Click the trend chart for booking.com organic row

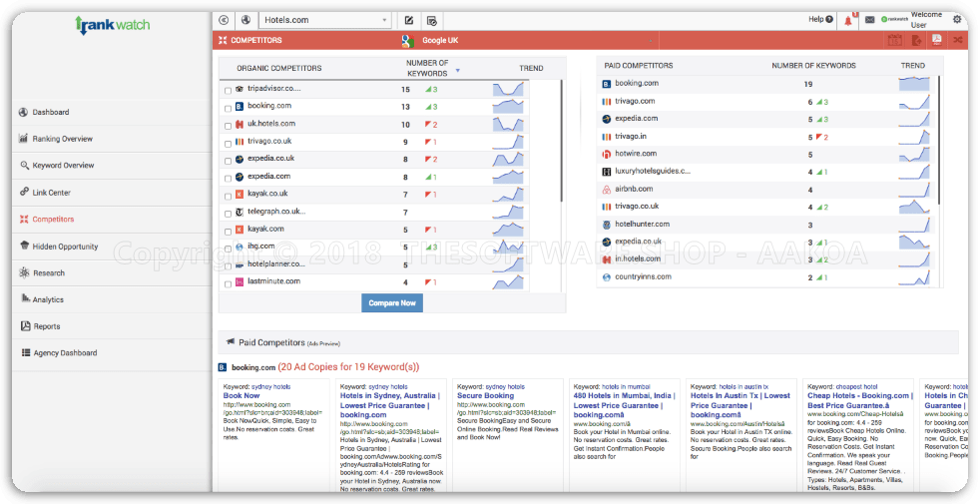click(508, 106)
